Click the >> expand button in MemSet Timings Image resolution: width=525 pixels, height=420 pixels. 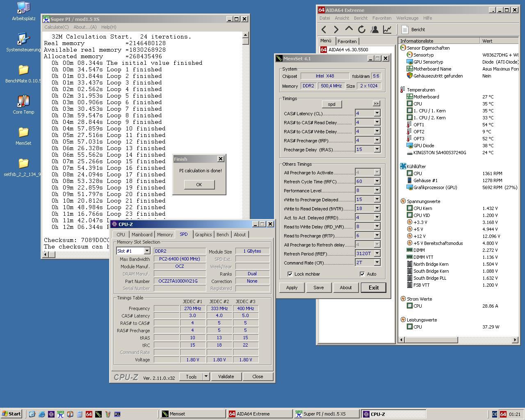376,103
